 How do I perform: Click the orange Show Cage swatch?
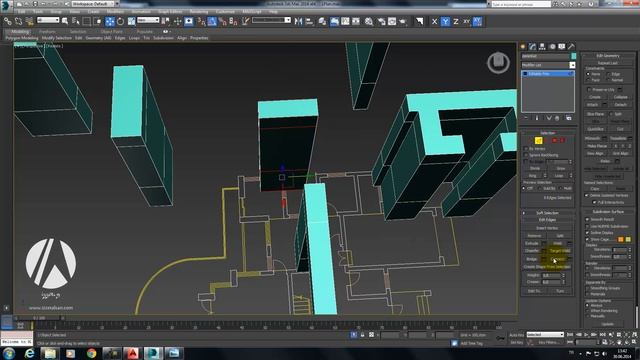pos(620,239)
